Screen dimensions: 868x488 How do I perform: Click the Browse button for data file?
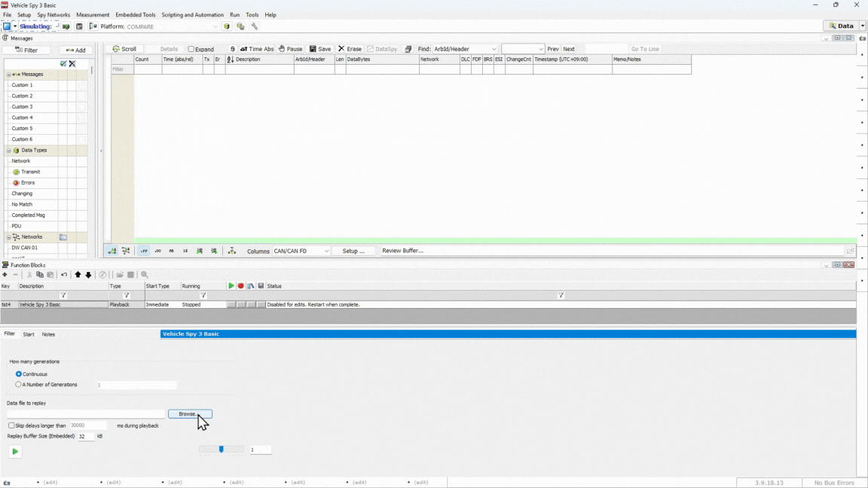pyautogui.click(x=190, y=414)
